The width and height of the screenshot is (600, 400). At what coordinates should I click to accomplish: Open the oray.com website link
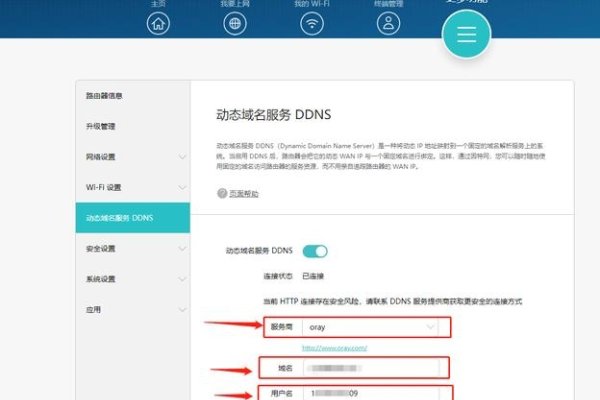(334, 348)
